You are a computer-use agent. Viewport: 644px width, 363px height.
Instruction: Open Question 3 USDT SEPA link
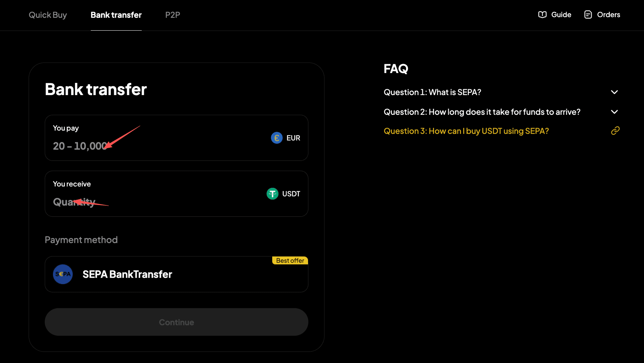466,131
